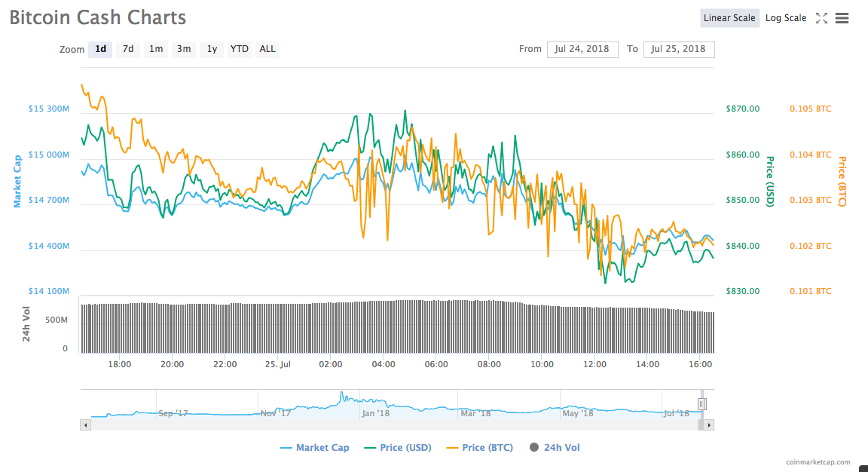Click the navigator range drag handle
The image size is (868, 472).
[x=701, y=404]
